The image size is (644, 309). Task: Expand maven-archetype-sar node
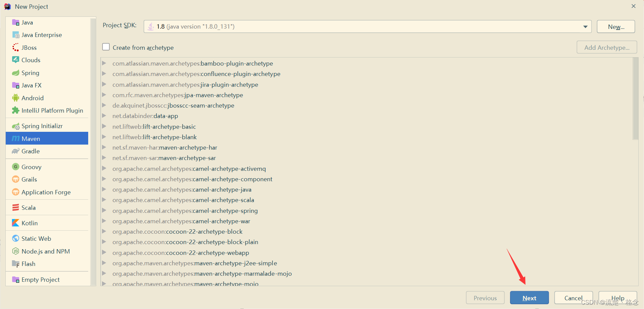pos(104,158)
